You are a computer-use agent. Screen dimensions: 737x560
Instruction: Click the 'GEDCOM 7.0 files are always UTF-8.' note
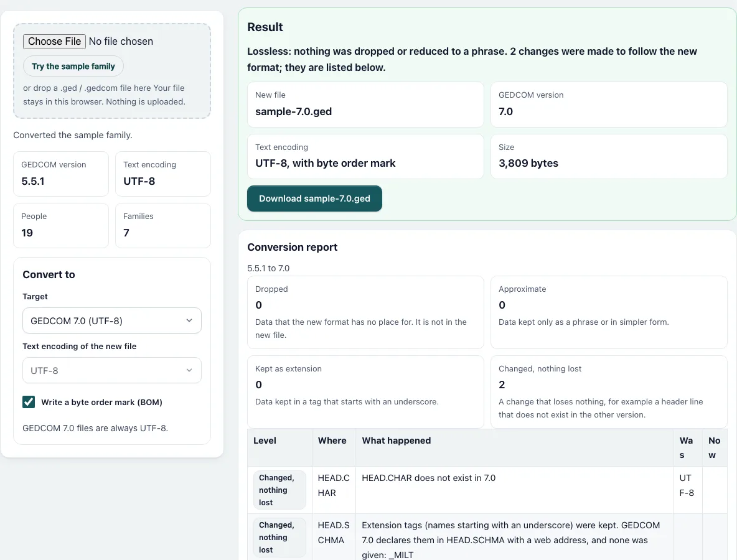click(x=95, y=429)
